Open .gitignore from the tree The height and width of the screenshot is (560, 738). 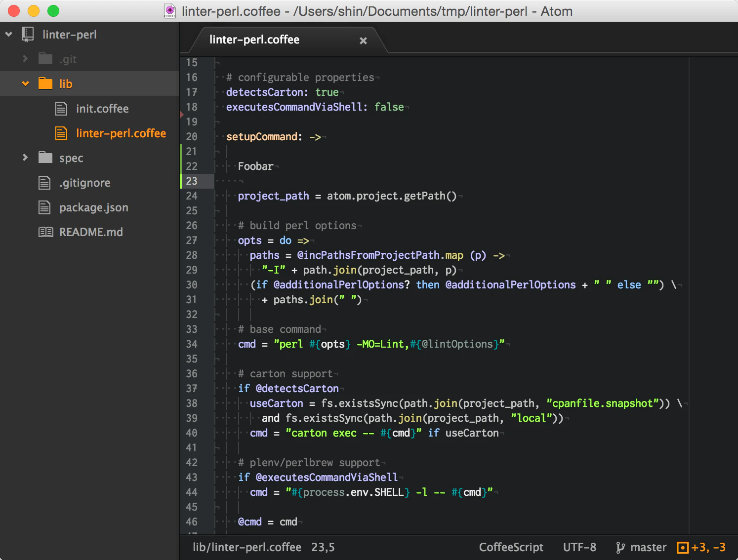click(85, 183)
